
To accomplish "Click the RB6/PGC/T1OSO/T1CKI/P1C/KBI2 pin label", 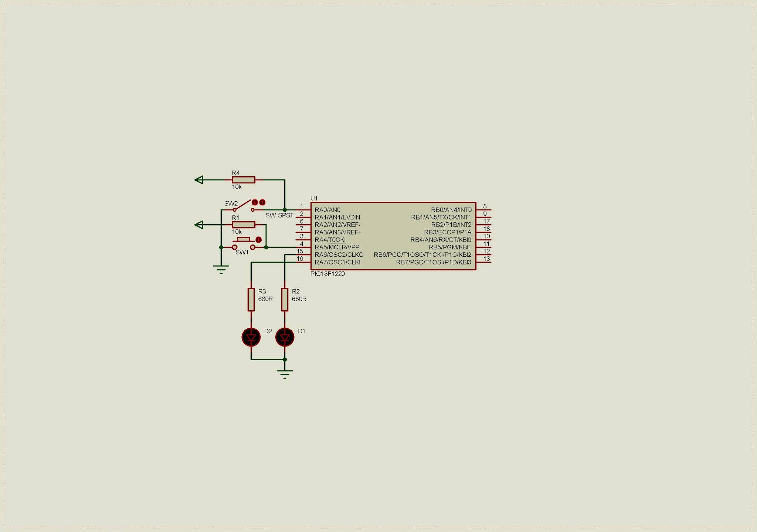I will pos(423,255).
